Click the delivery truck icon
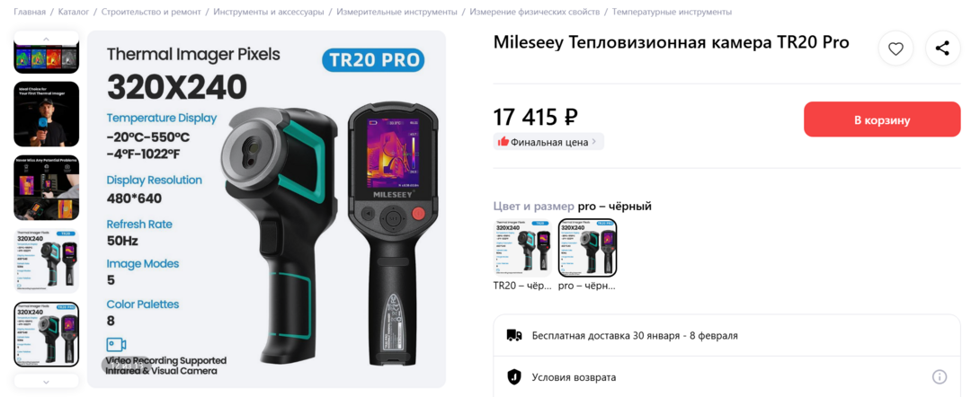Screen dimensions: 980x397 tap(513, 335)
